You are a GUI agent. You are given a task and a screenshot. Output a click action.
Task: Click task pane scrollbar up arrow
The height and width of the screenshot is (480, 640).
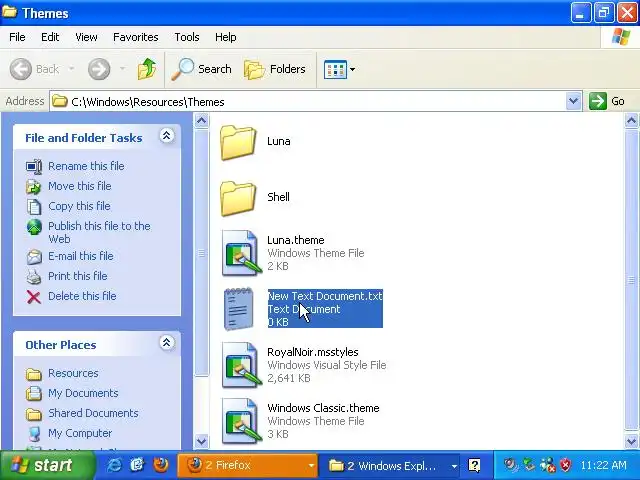(201, 121)
